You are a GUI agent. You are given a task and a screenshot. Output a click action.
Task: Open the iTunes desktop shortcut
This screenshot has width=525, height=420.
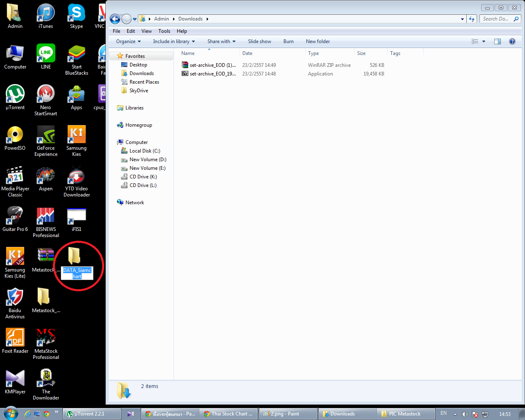[x=46, y=16]
